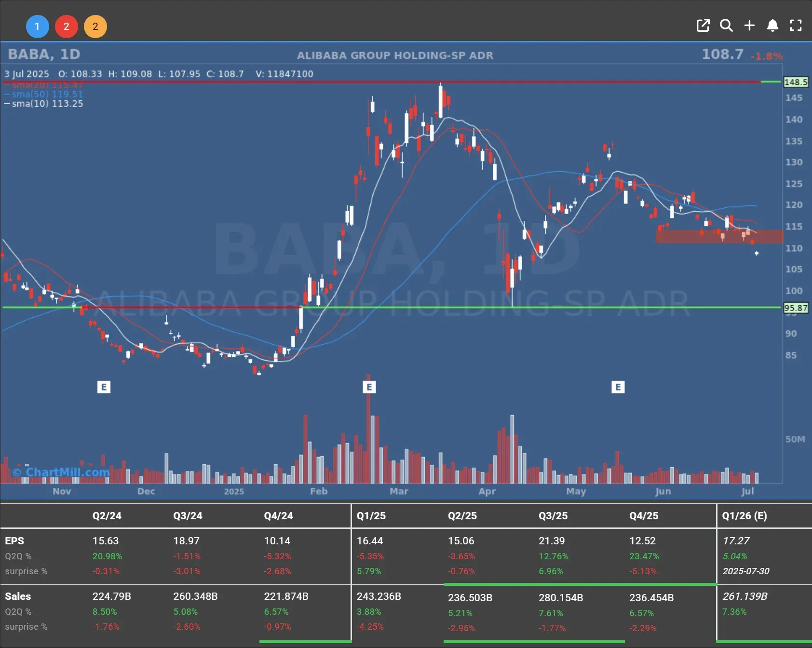Click estimated Sales 261.139B
This screenshot has width=812, height=648.
click(744, 596)
